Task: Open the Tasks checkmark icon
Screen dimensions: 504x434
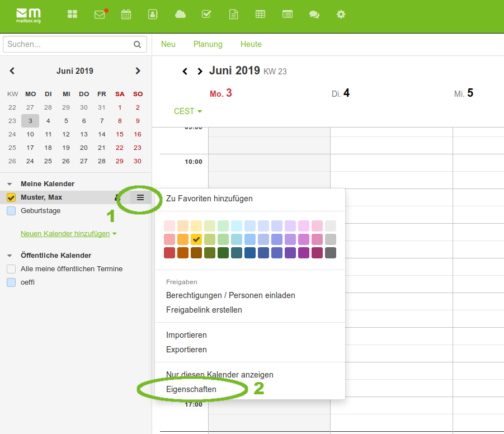Action: point(206,14)
